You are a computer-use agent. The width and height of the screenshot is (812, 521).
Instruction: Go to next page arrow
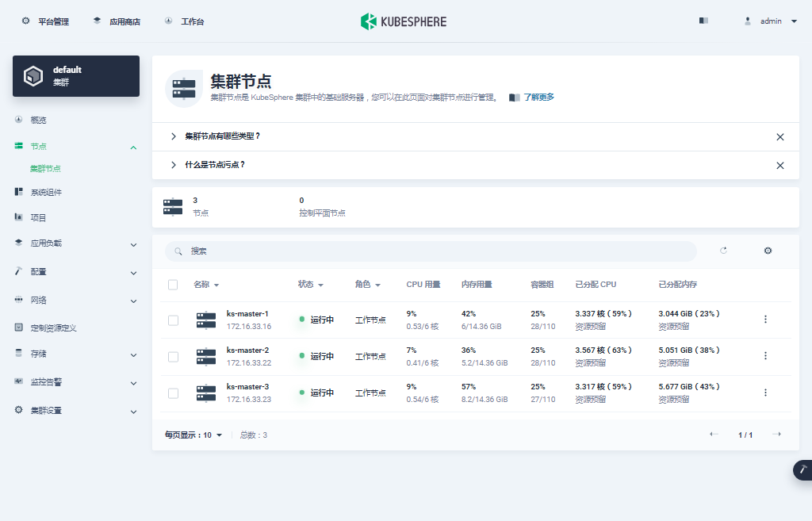click(x=777, y=434)
